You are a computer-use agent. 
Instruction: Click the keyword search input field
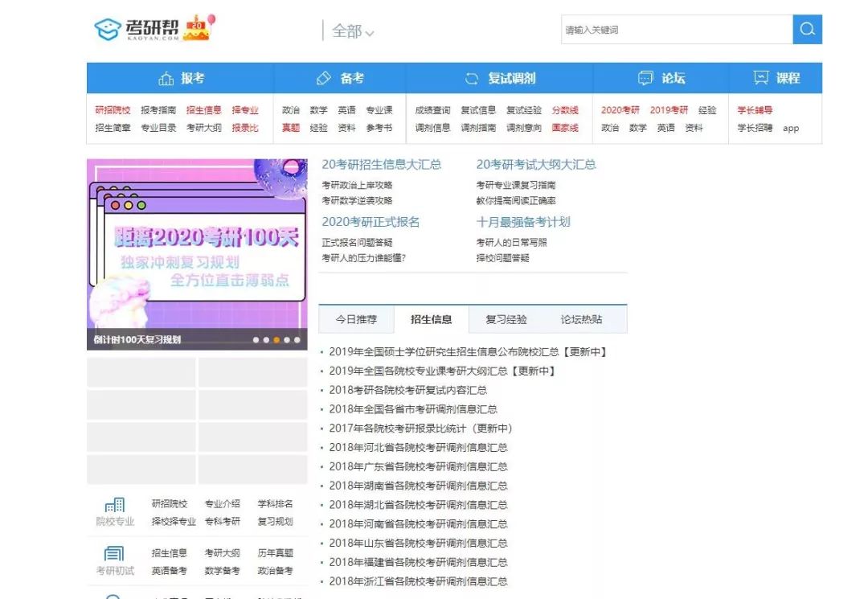point(675,29)
